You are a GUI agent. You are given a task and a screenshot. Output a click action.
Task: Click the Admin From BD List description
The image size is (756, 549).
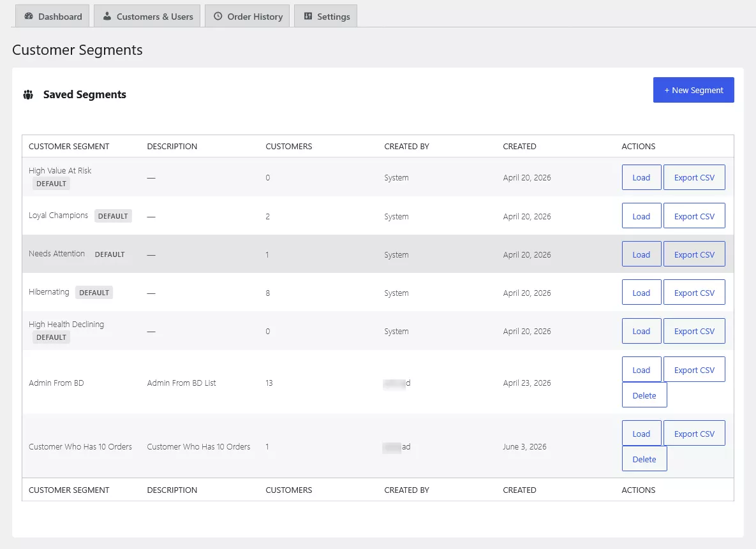coord(181,383)
